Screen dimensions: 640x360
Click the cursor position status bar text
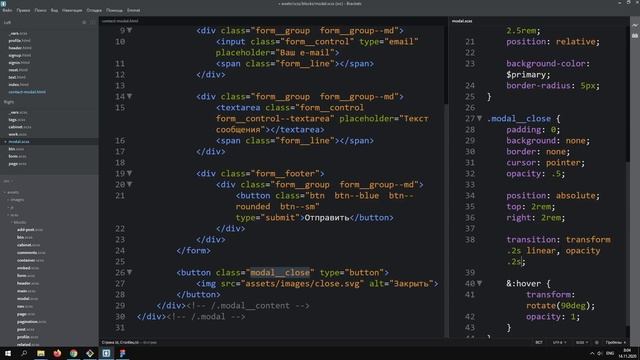120,342
